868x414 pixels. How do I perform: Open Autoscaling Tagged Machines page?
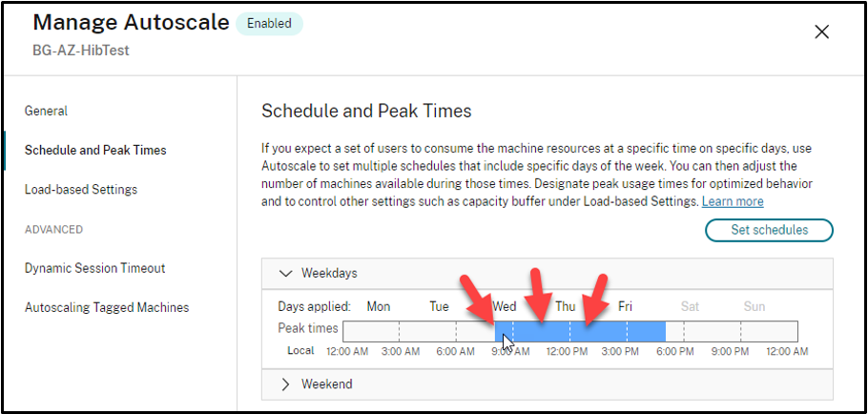[107, 307]
